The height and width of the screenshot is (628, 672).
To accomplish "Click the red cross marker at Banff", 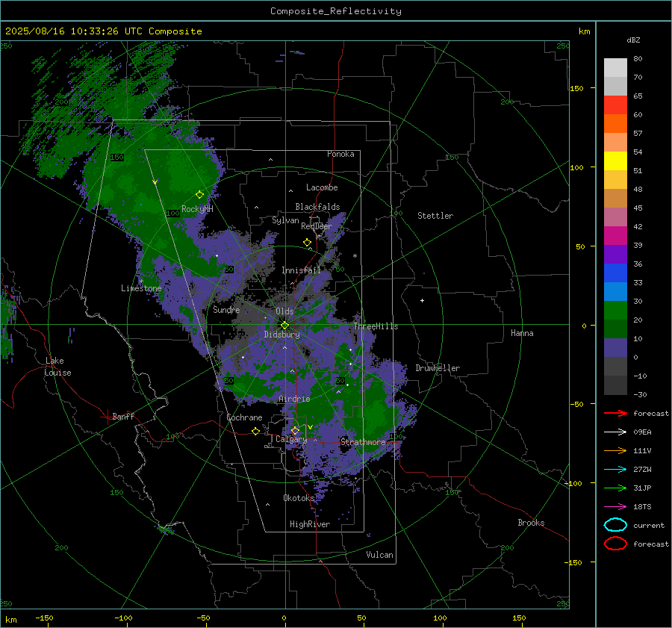I will coord(107,417).
